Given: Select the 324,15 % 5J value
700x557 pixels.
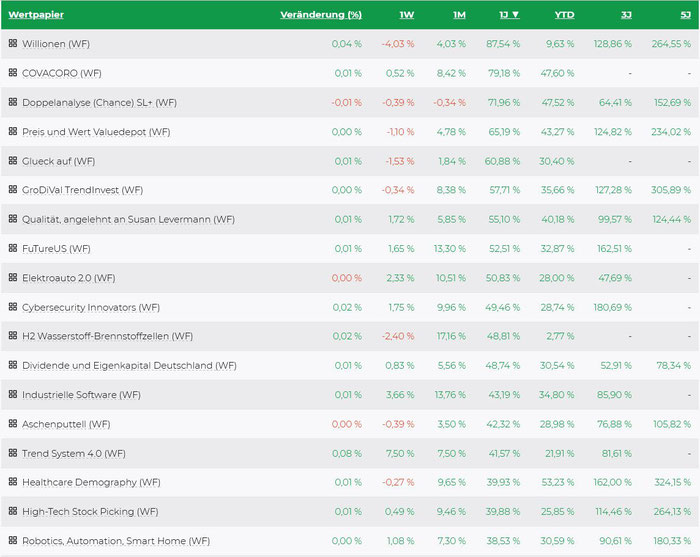Looking at the screenshot, I should click(x=672, y=482).
